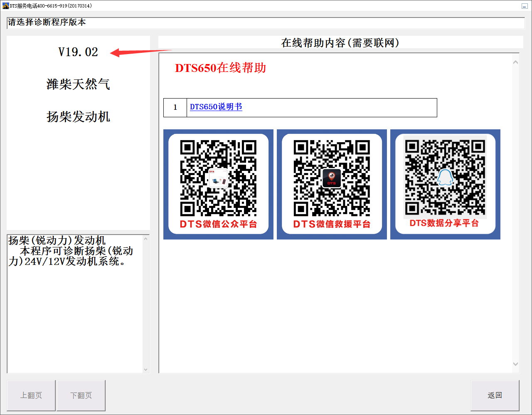
Task: Select the 扬柴发动机 program entry
Action: (78, 117)
